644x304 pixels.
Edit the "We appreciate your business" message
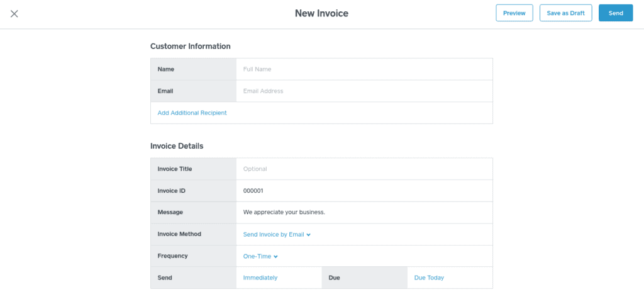tap(364, 212)
